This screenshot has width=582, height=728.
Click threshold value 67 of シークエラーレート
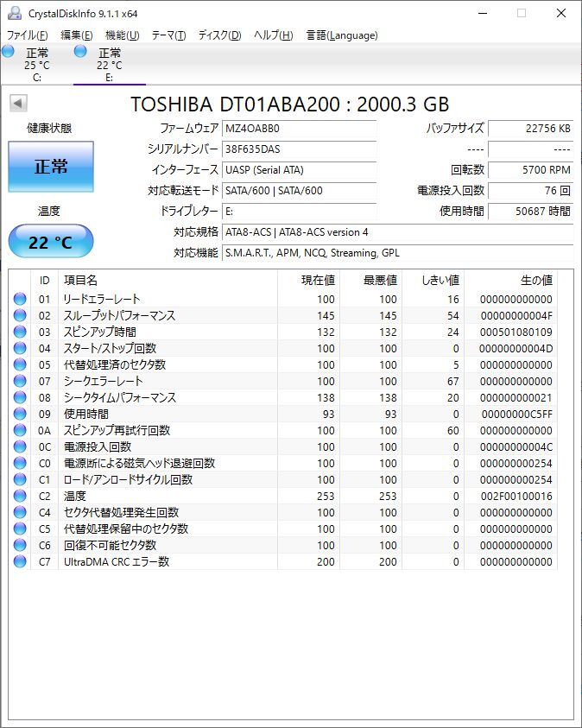click(x=453, y=382)
